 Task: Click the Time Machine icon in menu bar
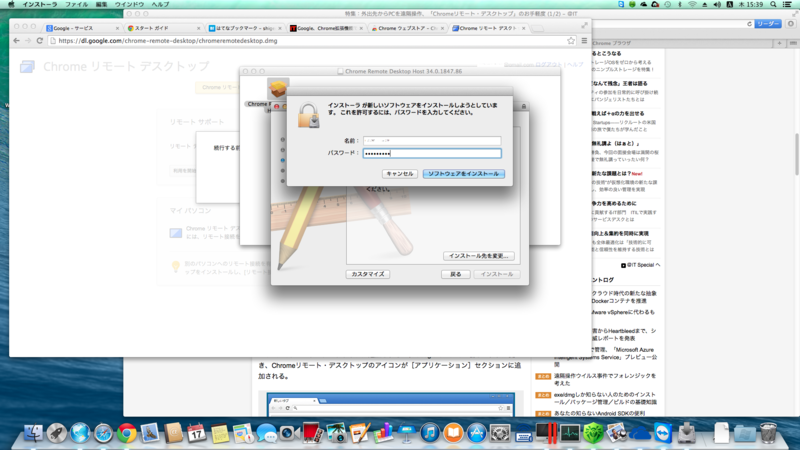[667, 4]
